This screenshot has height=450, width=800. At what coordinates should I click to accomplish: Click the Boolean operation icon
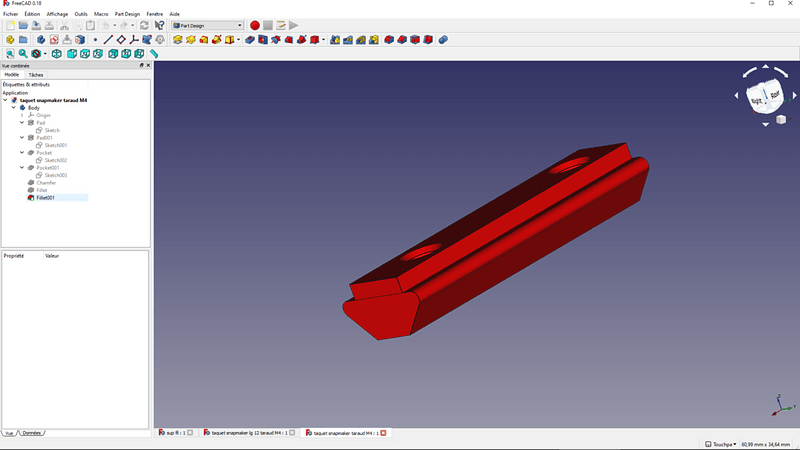point(443,40)
